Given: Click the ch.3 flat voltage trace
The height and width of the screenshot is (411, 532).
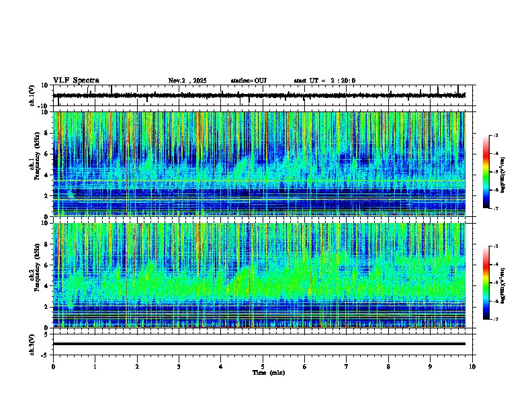Looking at the screenshot, I should 259,344.
